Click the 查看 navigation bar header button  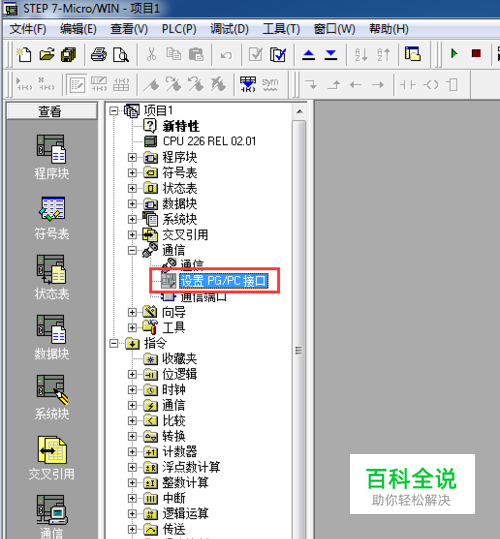click(x=52, y=111)
